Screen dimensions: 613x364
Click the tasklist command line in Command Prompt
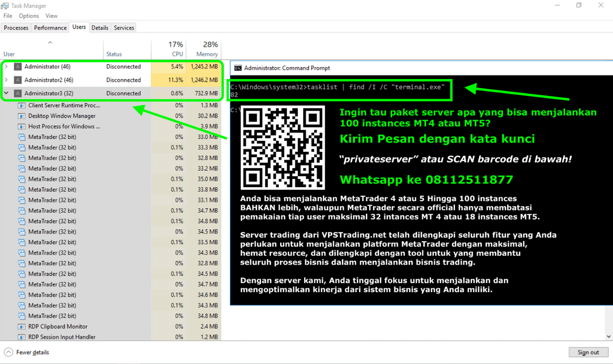[x=338, y=87]
